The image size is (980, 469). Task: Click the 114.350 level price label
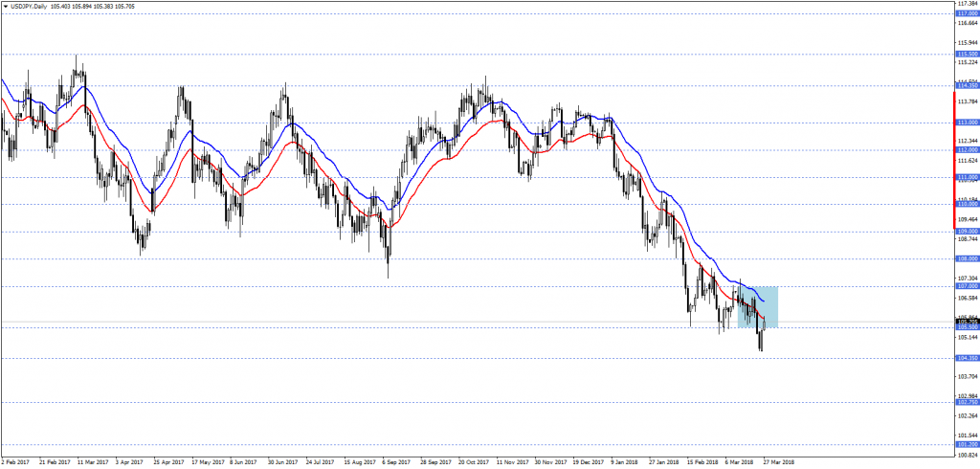[967, 86]
